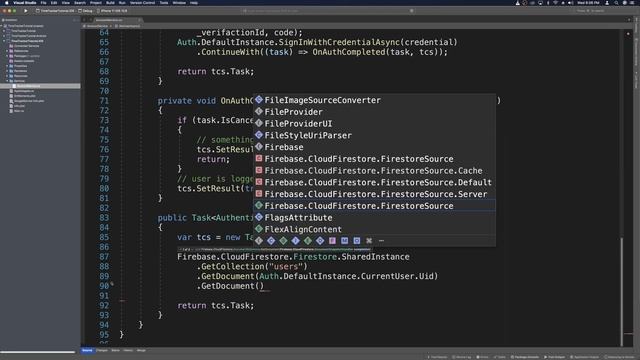
Task: Switch to the Source tab below editor
Action: 87,350
